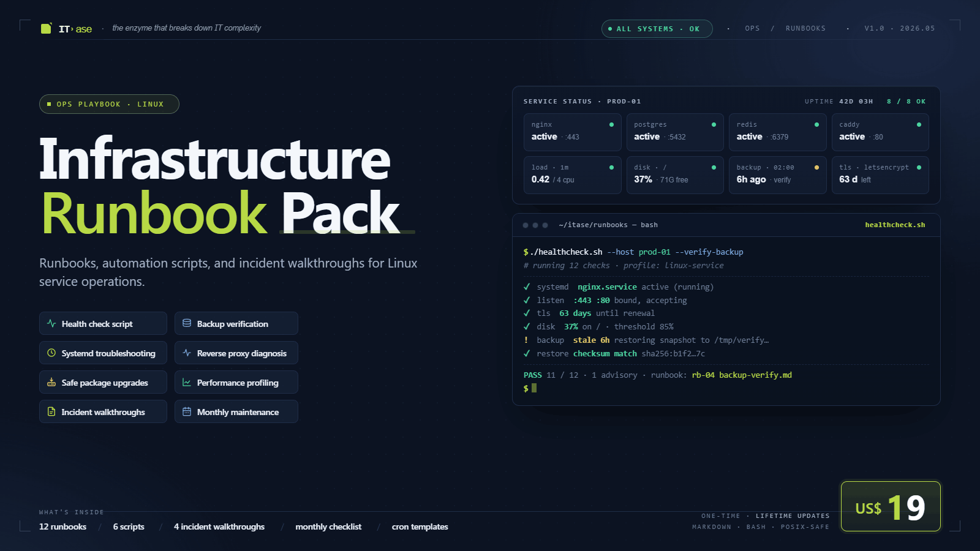The width and height of the screenshot is (980, 551).
Task: Click the caddy green status dot
Action: point(919,124)
